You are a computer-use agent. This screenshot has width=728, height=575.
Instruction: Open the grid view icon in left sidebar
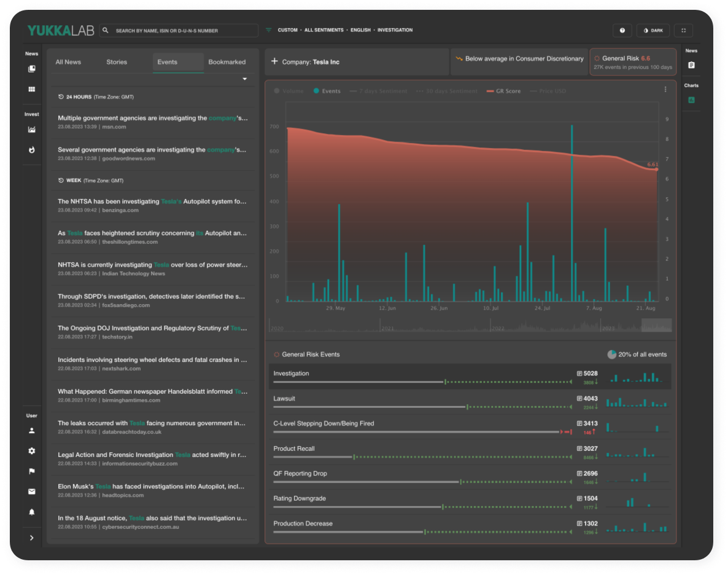(31, 89)
